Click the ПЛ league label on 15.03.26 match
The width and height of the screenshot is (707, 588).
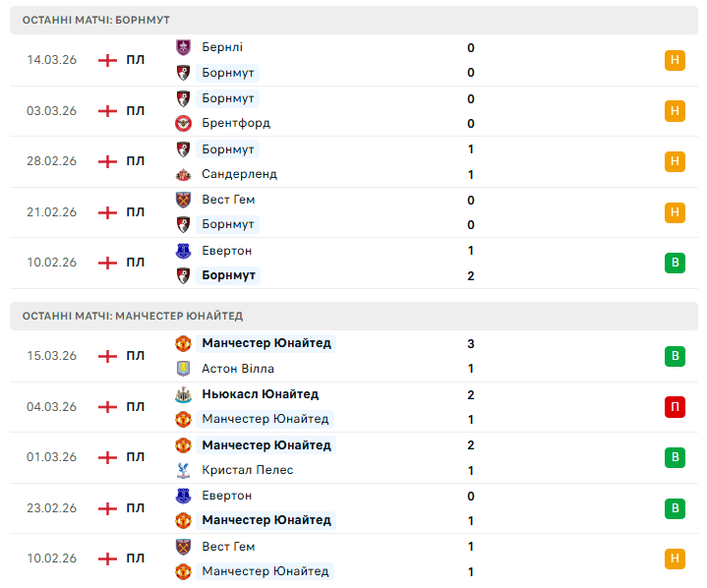[136, 356]
